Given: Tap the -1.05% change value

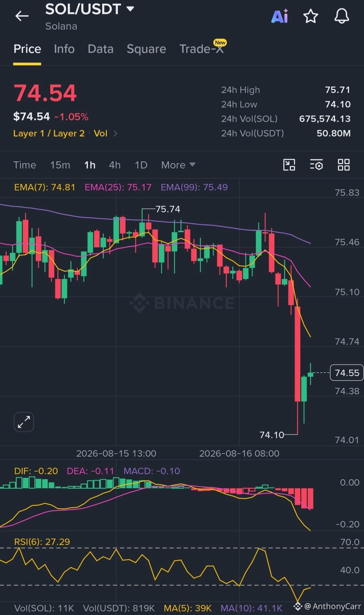Looking at the screenshot, I should [71, 117].
